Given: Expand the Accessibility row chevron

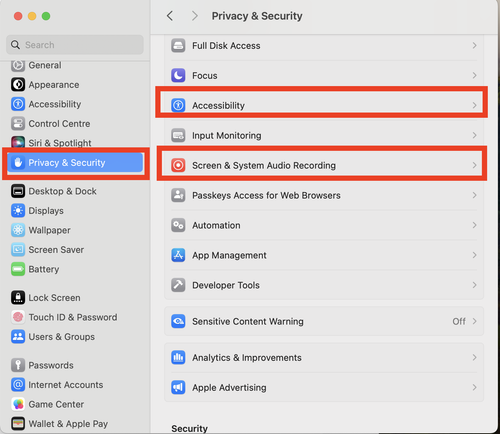Looking at the screenshot, I should (474, 105).
